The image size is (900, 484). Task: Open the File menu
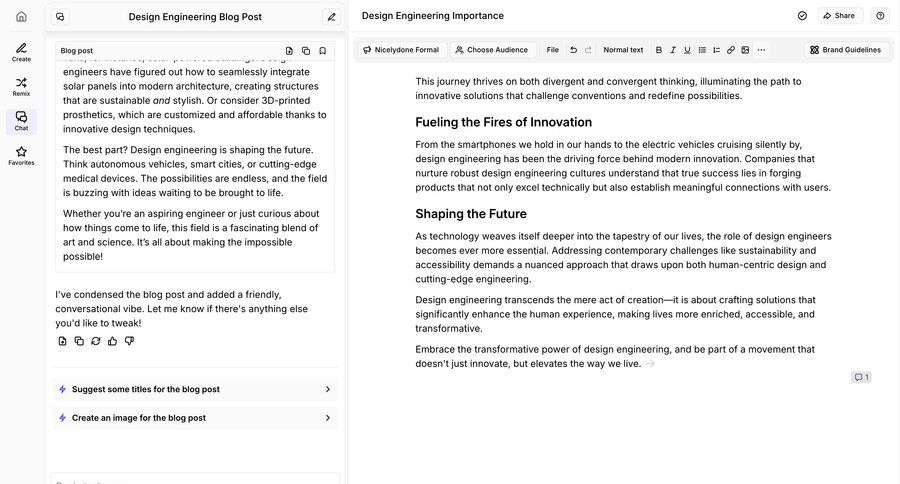tap(552, 50)
